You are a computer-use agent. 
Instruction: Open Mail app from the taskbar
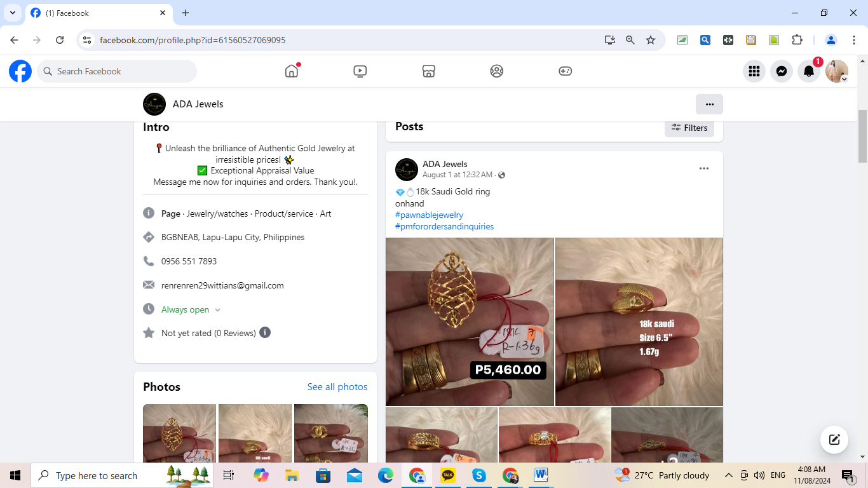pos(354,475)
